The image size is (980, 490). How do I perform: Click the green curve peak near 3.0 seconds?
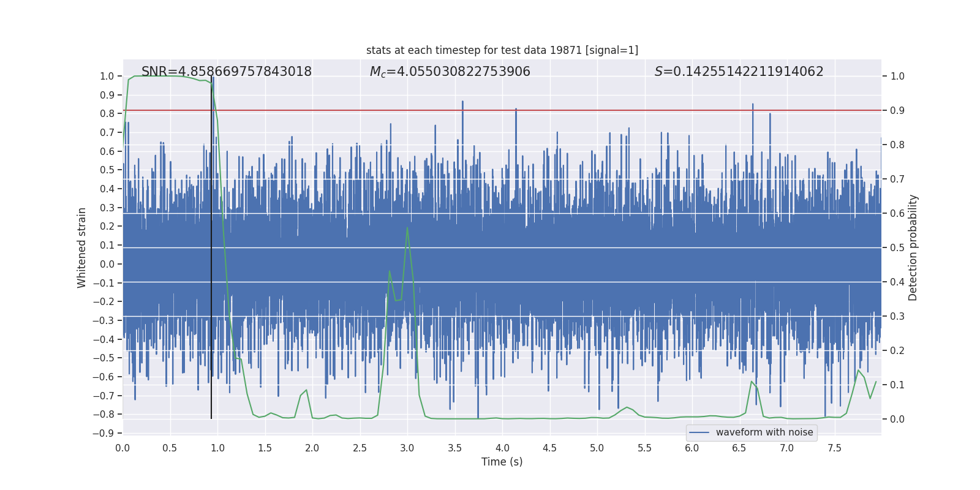pyautogui.click(x=407, y=228)
